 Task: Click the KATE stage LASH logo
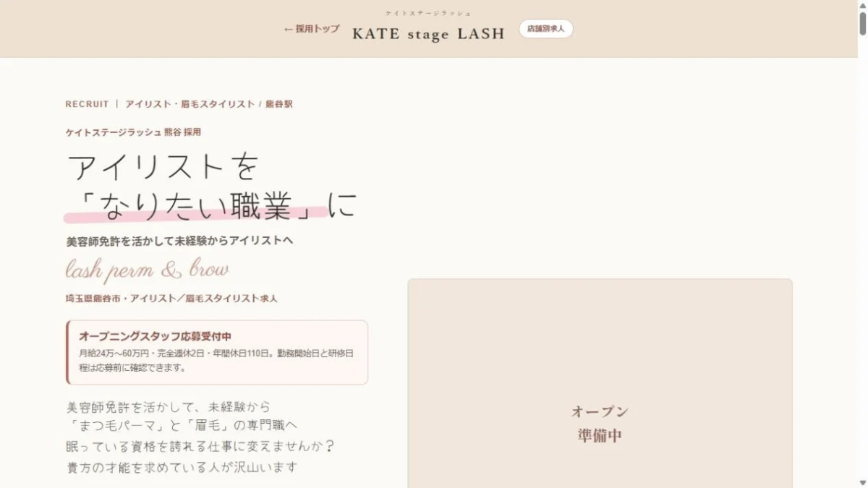click(428, 34)
